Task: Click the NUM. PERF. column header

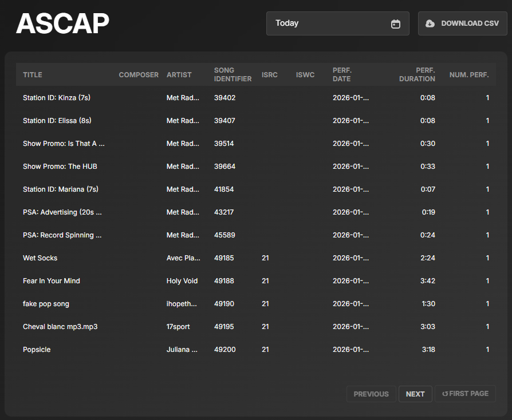Action: pos(469,74)
